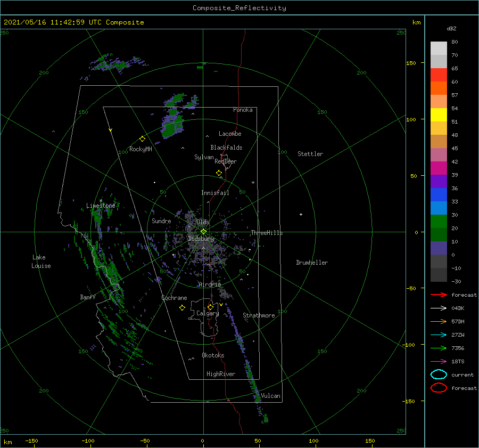Select the magenta 42 dBZ color swatch
The width and height of the screenshot is (479, 448).
pos(439,168)
